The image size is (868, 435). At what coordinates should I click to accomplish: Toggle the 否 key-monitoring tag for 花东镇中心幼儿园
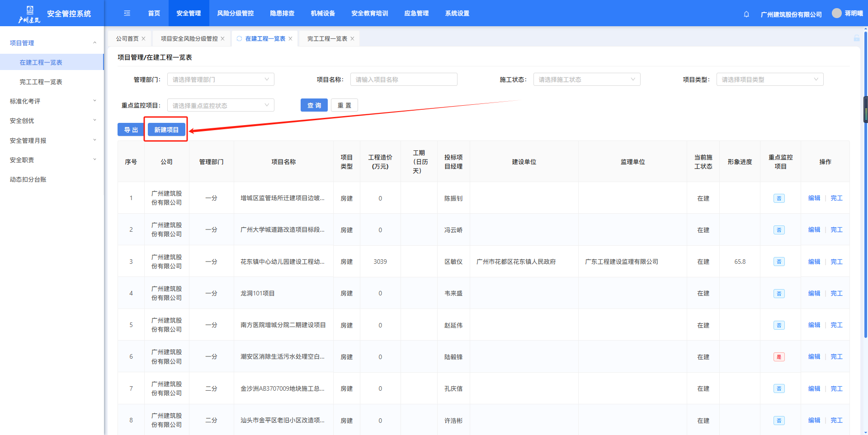coord(779,262)
